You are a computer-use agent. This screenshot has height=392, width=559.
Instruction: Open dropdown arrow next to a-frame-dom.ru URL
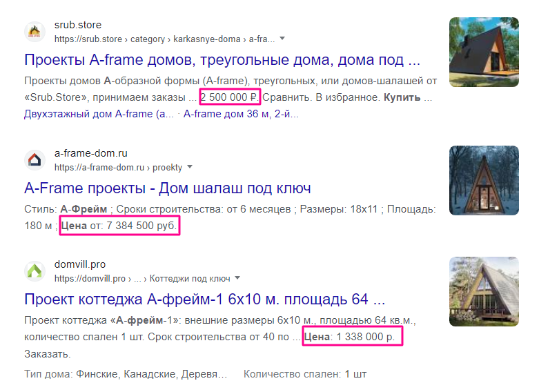pyautogui.click(x=190, y=167)
